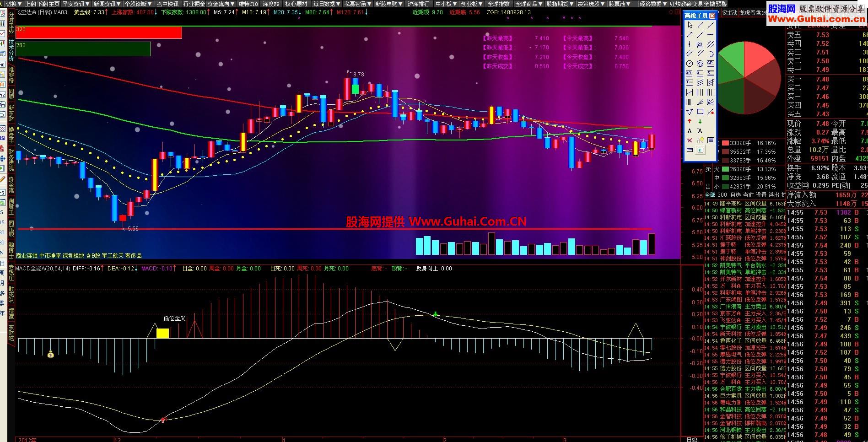The height and width of the screenshot is (442, 868).
Task: Click the delete drawing X tool
Action: click(x=690, y=140)
